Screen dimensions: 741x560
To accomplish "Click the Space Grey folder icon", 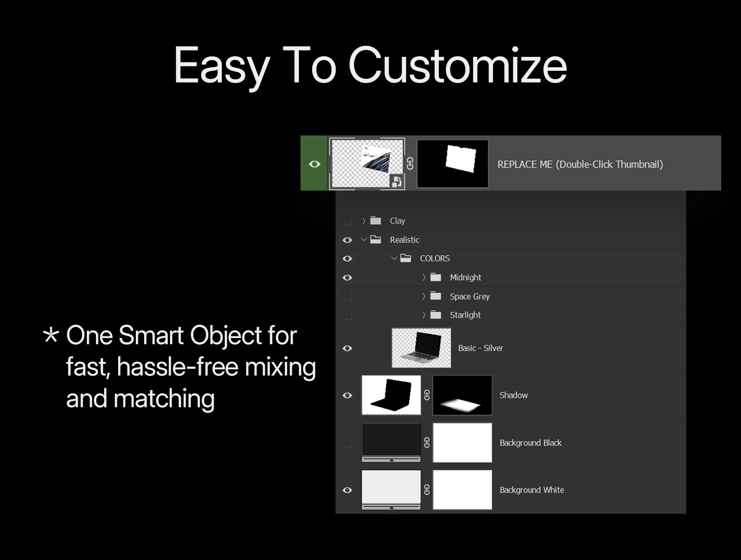I will pos(436,296).
